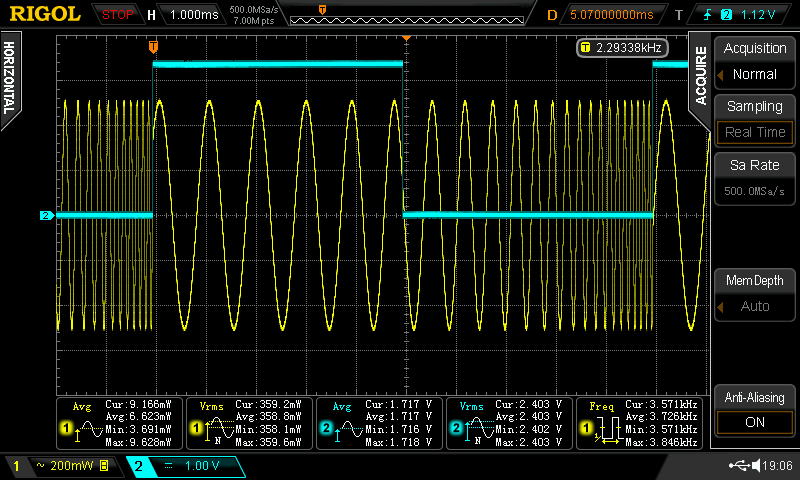Image resolution: width=800 pixels, height=480 pixels.
Task: Click the Cur:2.403 V value
Action: click(x=529, y=405)
